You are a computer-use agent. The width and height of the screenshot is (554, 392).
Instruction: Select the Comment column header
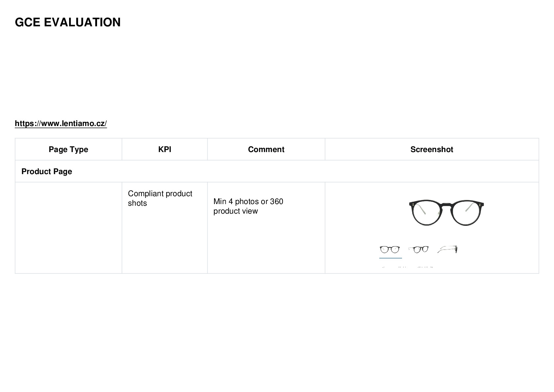coord(266,149)
